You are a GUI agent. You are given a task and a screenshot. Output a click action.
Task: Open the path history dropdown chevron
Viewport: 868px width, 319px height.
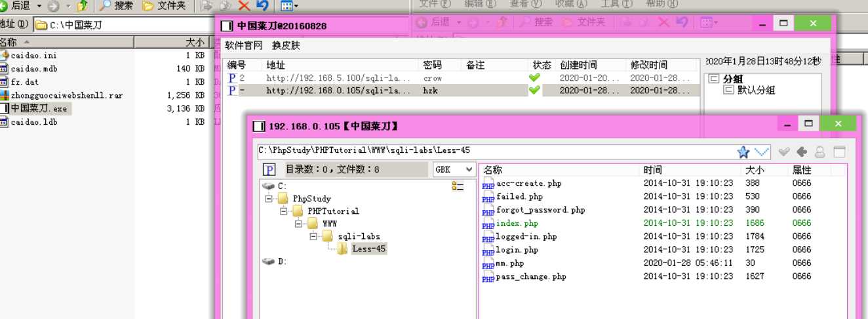click(x=762, y=152)
